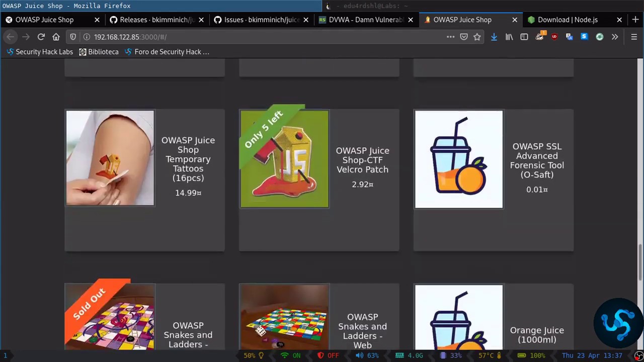Open Security Hack Labs bookmark

point(40,52)
